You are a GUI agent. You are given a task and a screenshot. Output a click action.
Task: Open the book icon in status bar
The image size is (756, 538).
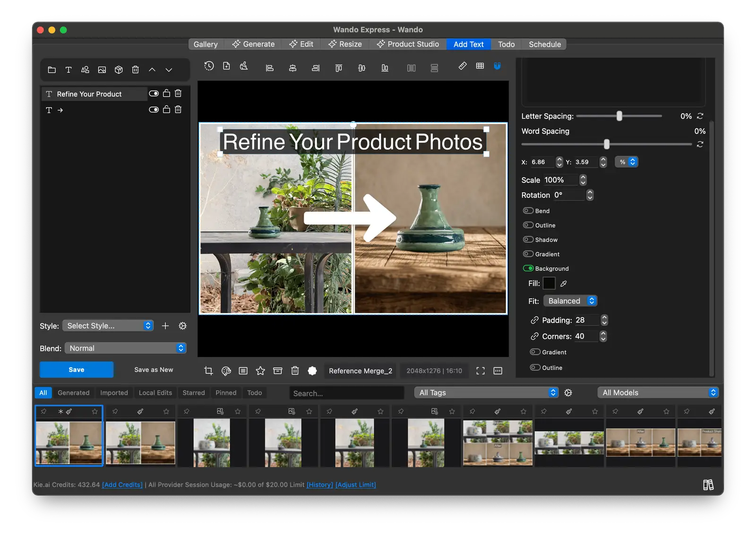click(x=708, y=485)
